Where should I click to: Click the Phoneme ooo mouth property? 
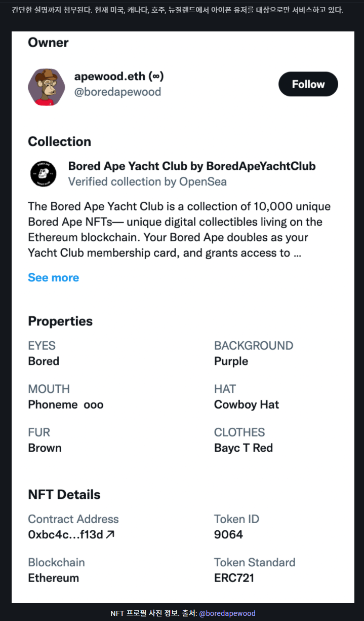pyautogui.click(x=66, y=405)
